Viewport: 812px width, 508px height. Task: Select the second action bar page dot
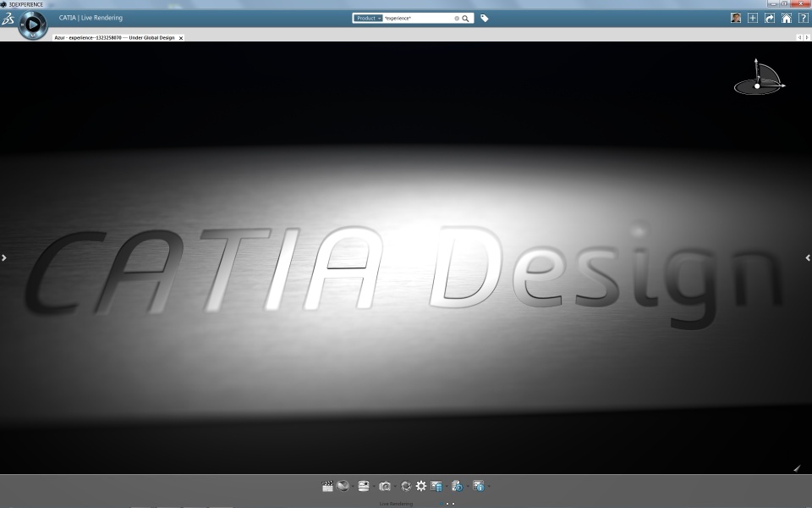pyautogui.click(x=447, y=504)
